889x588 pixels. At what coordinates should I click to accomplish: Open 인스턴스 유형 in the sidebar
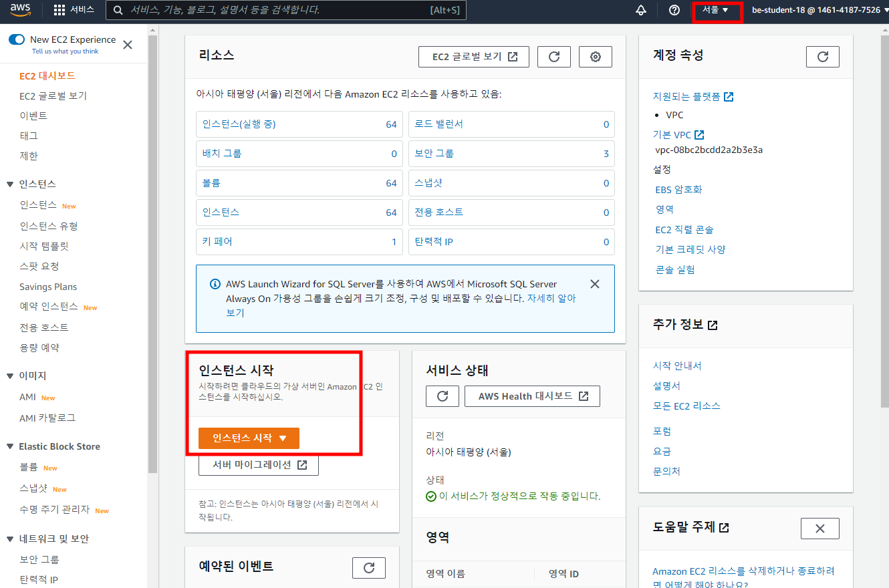49,226
